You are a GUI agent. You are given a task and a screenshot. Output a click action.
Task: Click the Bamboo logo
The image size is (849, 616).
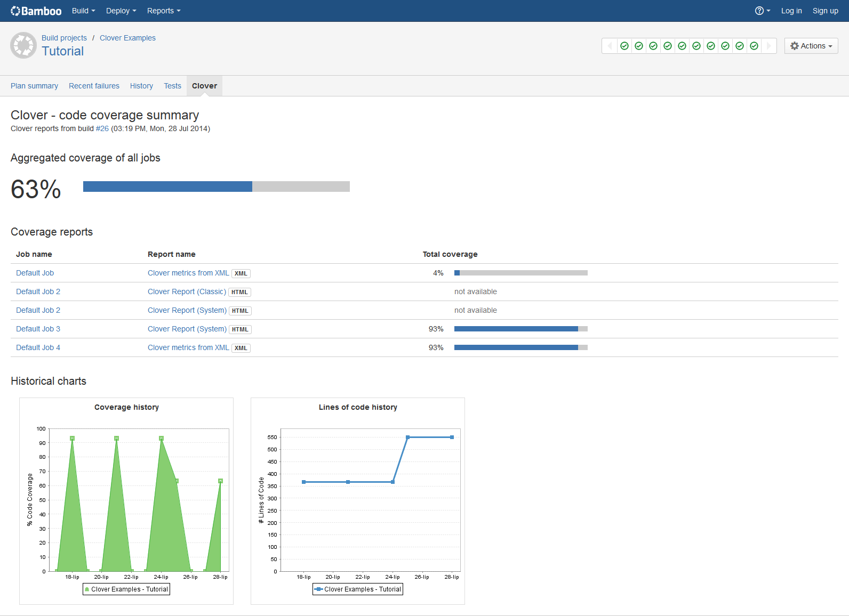36,11
